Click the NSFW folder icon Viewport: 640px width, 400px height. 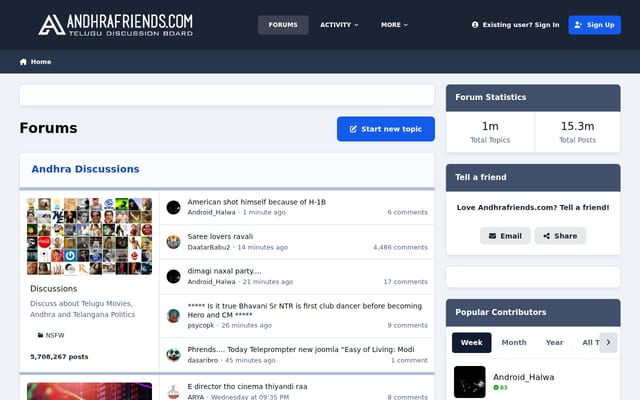click(x=40, y=335)
